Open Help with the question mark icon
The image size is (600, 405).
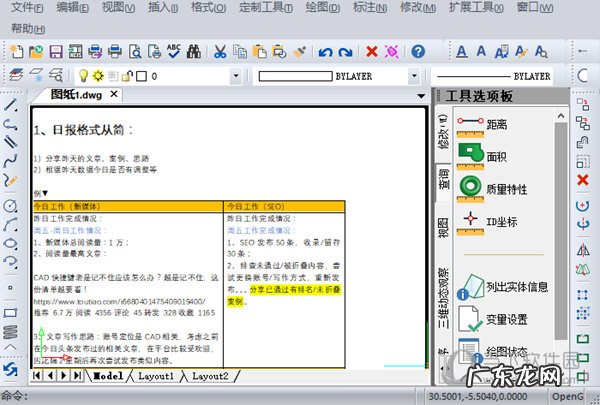coord(418,51)
